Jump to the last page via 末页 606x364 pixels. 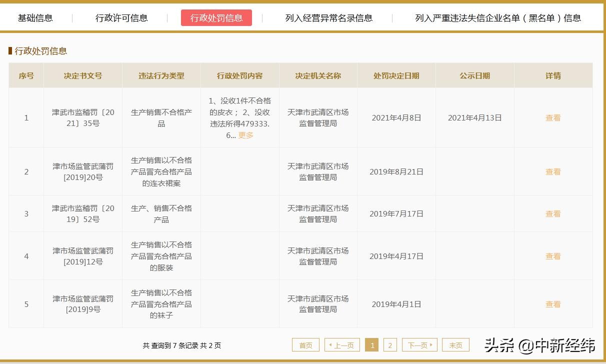point(455,344)
